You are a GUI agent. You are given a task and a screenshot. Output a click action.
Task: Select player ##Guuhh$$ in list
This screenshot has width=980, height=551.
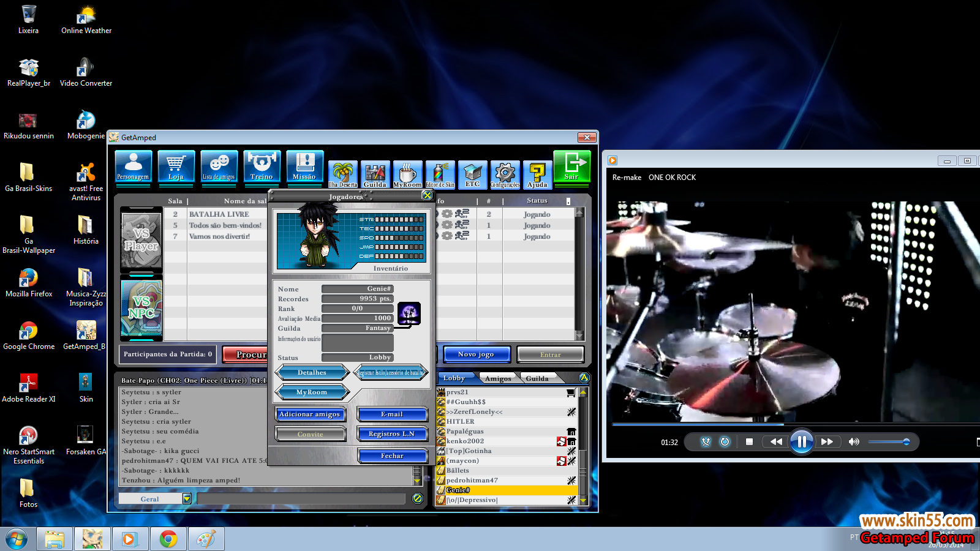507,402
